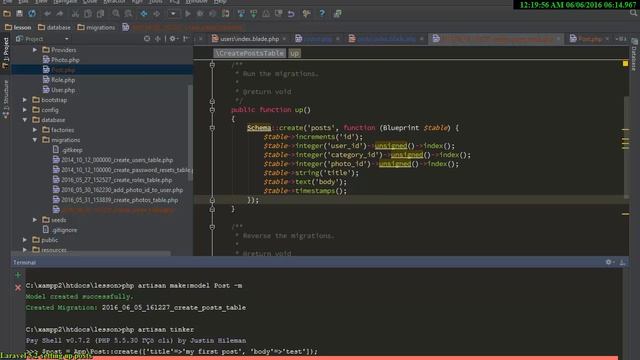Click database in navigation breadcrumb
This screenshot has height=360, width=640.
click(54, 27)
